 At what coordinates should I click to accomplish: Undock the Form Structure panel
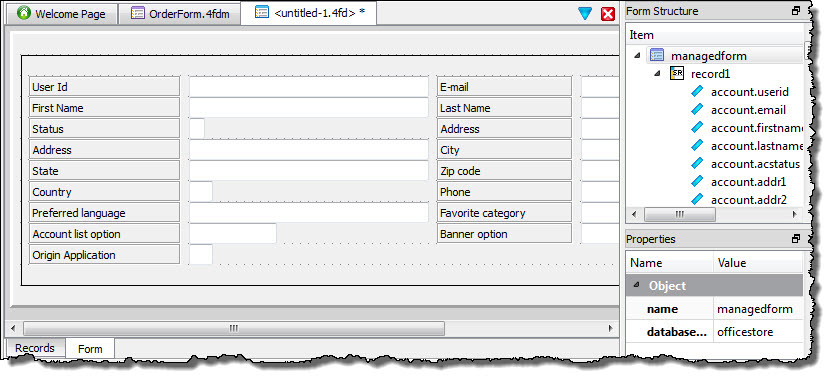[x=795, y=11]
